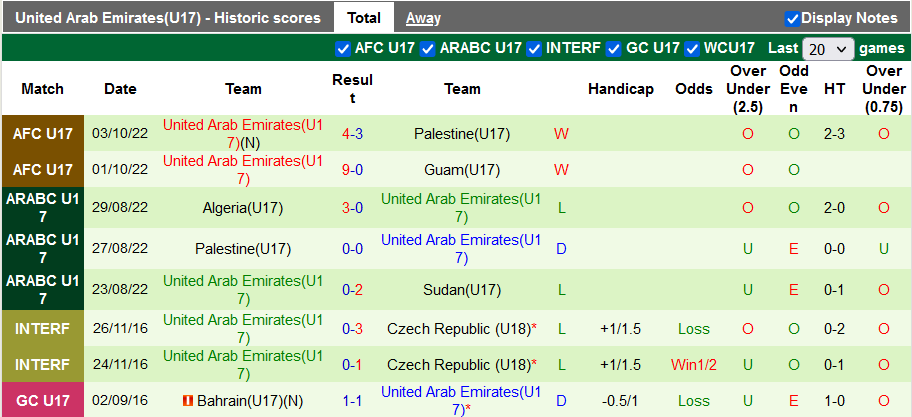Viewport: 912px width, 417px height.
Task: Switch to the Away tab
Action: [x=423, y=18]
